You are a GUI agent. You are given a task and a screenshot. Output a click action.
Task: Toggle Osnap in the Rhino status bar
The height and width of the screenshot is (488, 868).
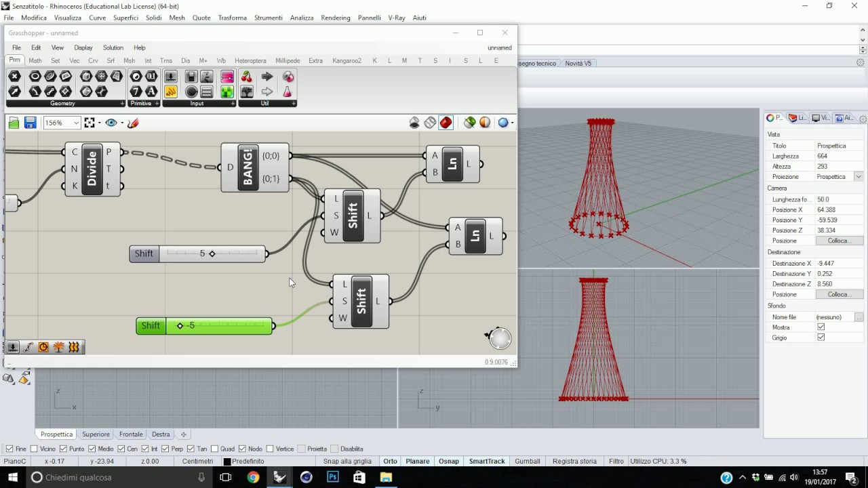448,462
